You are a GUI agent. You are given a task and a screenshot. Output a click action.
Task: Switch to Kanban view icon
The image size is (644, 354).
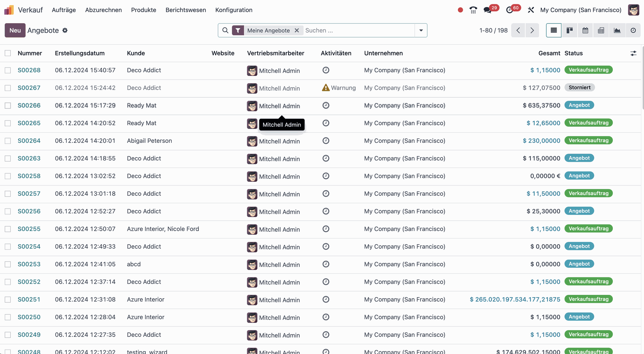click(569, 31)
